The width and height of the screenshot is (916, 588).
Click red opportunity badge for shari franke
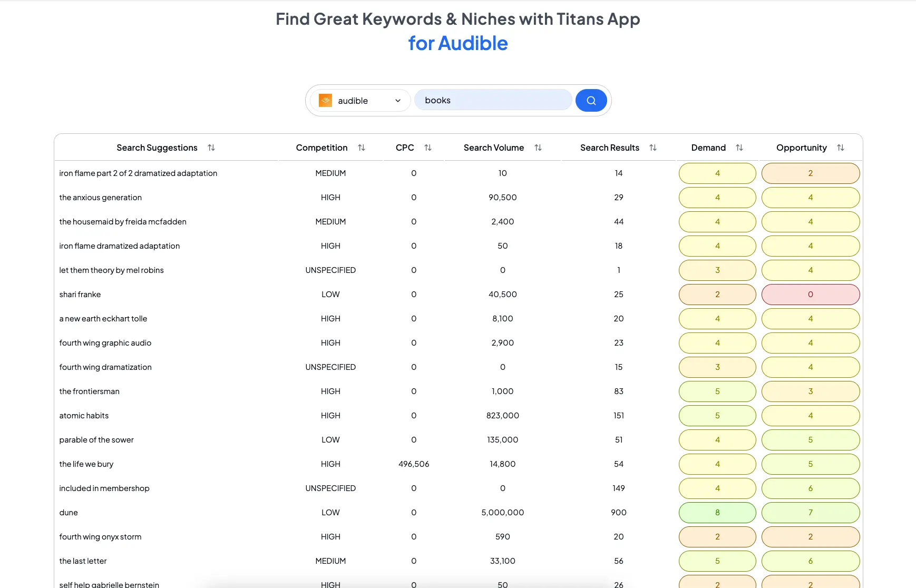click(810, 295)
